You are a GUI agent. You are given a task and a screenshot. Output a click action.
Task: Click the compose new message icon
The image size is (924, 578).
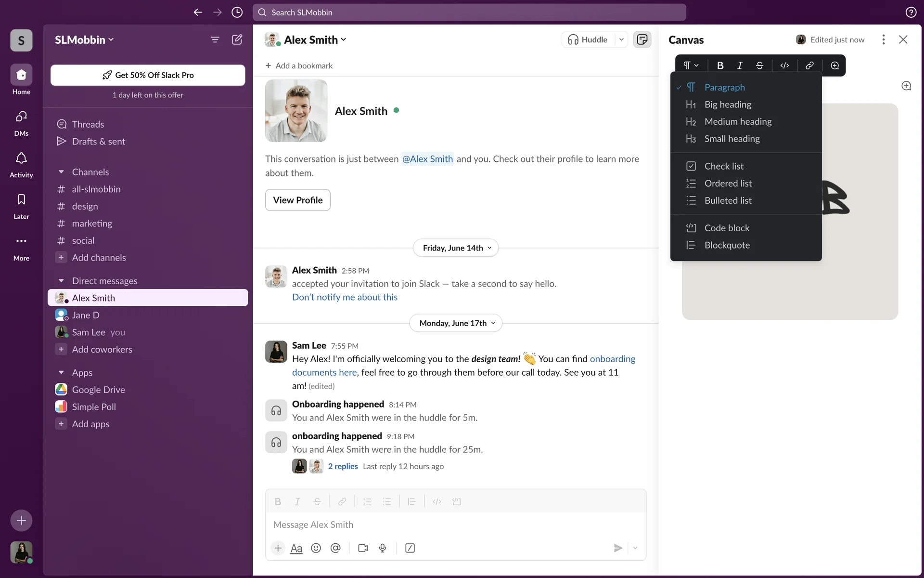237,39
